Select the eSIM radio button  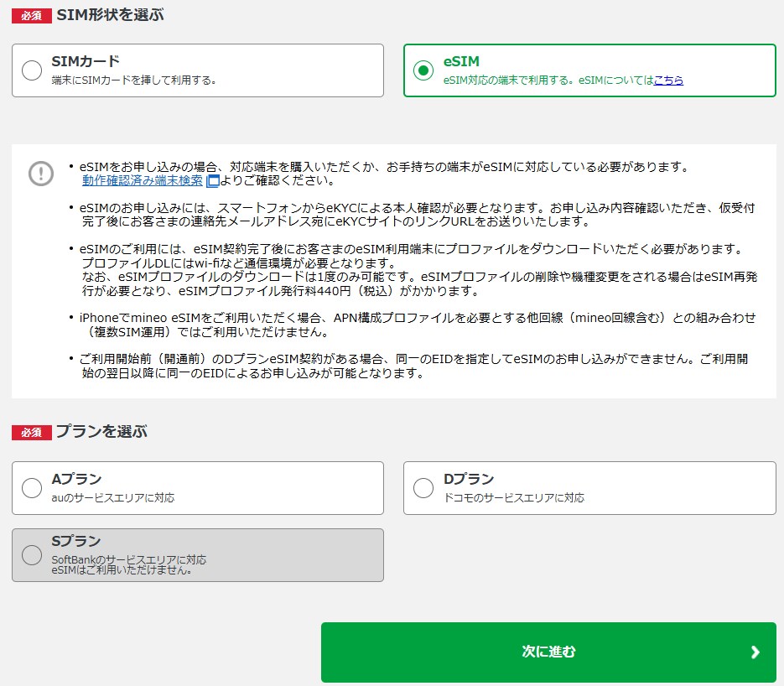click(423, 70)
